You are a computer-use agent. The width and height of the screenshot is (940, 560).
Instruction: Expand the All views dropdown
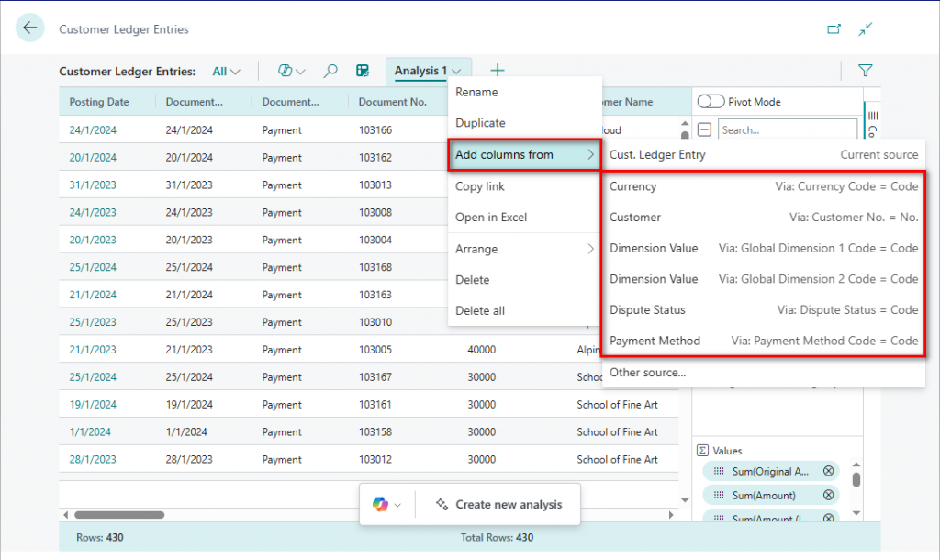226,71
